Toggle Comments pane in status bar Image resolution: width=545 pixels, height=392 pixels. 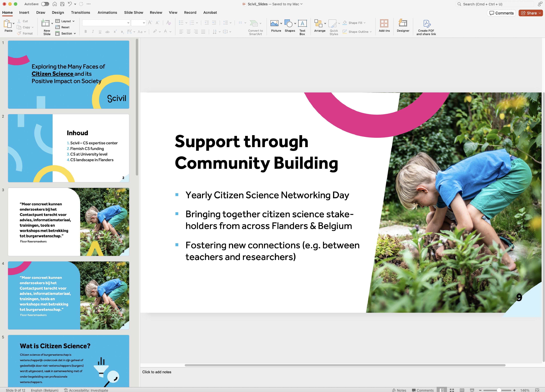click(423, 390)
